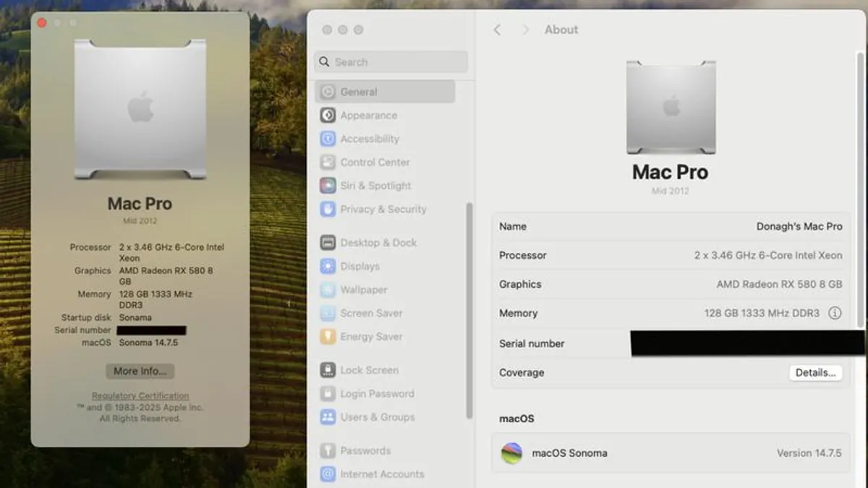Image resolution: width=868 pixels, height=488 pixels.
Task: Open the Displays settings icon
Action: tap(328, 267)
